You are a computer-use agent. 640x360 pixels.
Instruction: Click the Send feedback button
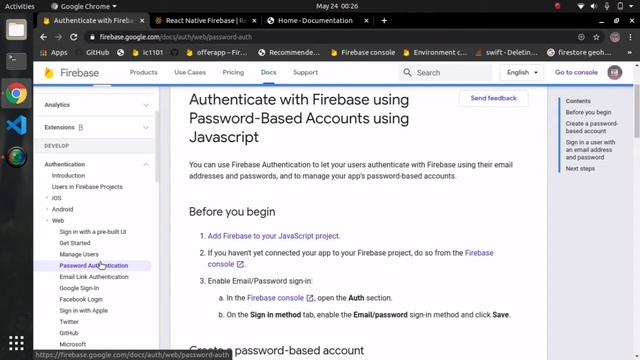[493, 98]
